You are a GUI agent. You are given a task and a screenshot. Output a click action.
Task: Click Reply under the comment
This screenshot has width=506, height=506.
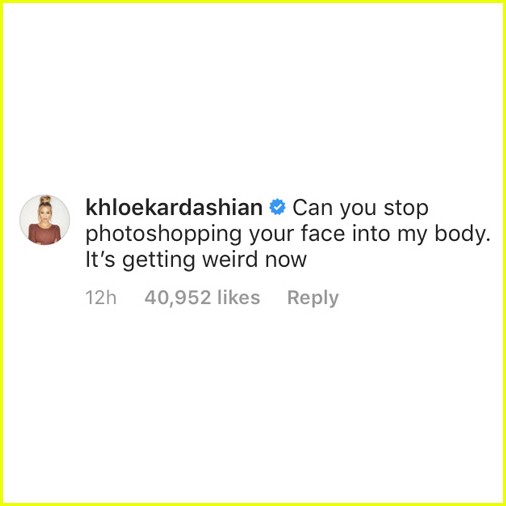click(313, 298)
